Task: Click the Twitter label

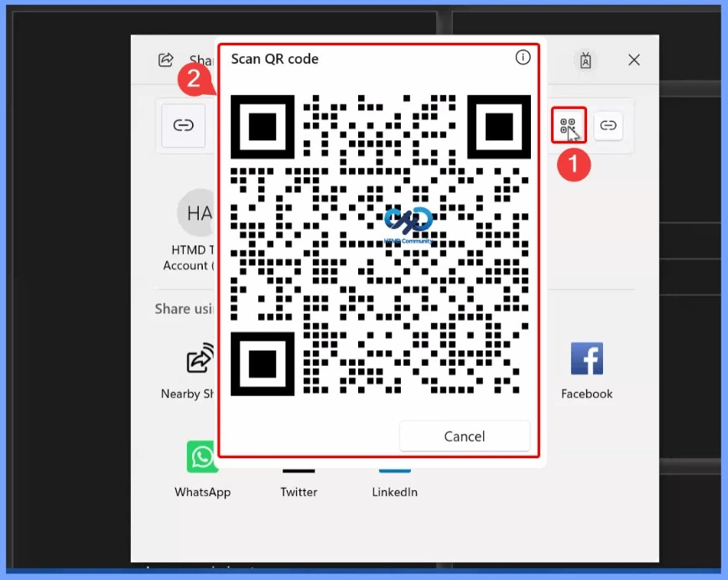Action: coord(299,492)
